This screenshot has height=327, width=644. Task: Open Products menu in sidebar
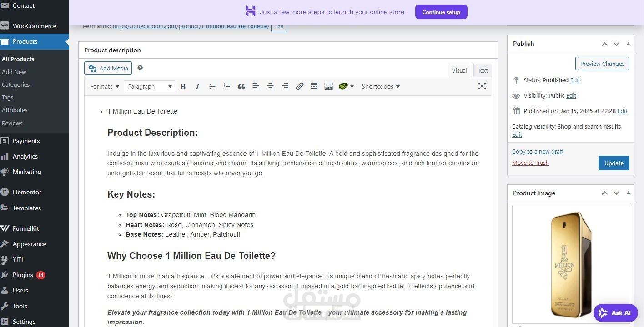click(35, 41)
